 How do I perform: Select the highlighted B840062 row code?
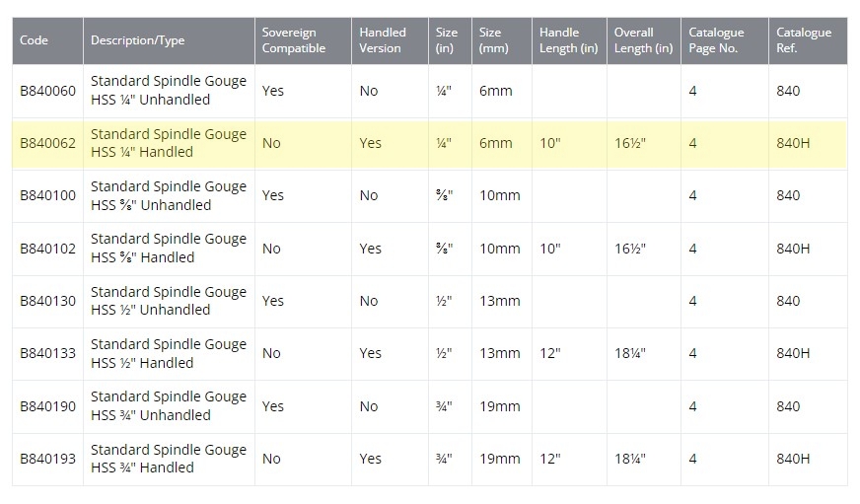coord(47,143)
